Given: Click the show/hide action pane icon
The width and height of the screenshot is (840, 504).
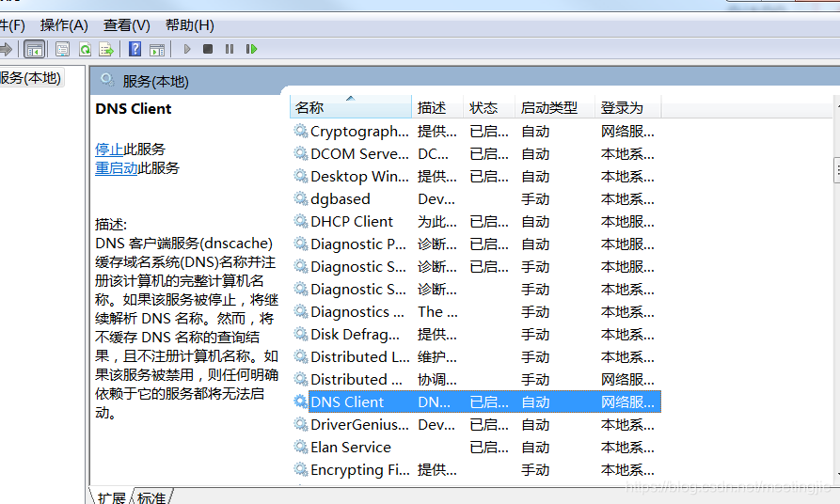Looking at the screenshot, I should pos(157,50).
